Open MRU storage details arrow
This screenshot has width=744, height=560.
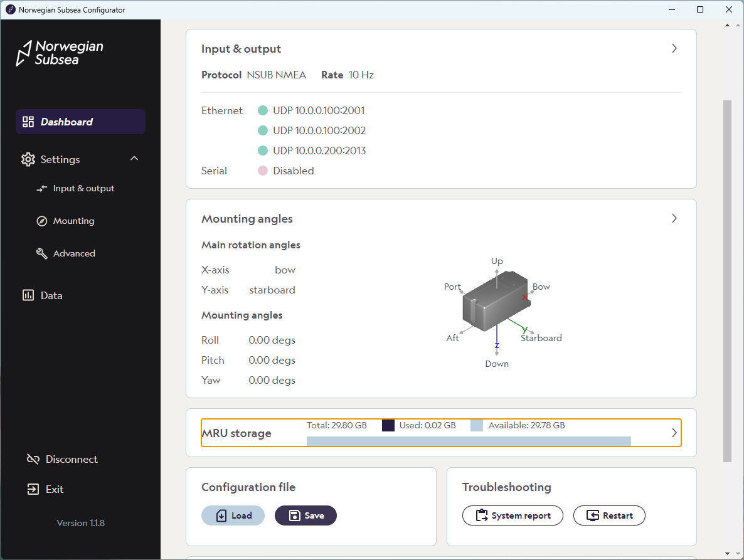click(674, 433)
